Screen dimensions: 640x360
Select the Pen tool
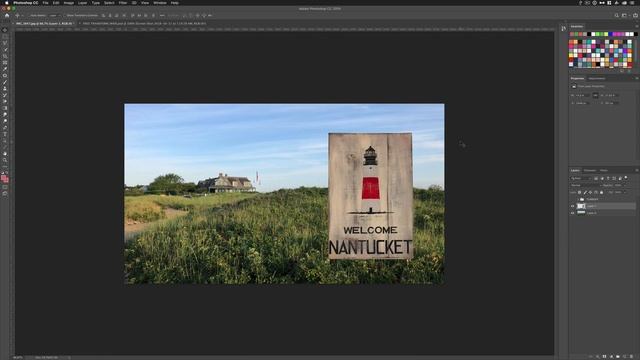pyautogui.click(x=5, y=128)
